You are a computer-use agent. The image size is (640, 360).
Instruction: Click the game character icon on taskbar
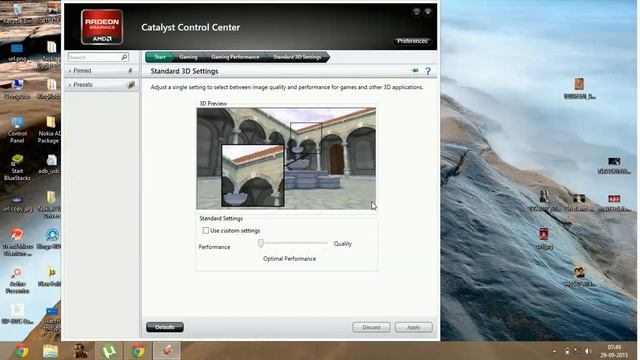click(x=80, y=351)
